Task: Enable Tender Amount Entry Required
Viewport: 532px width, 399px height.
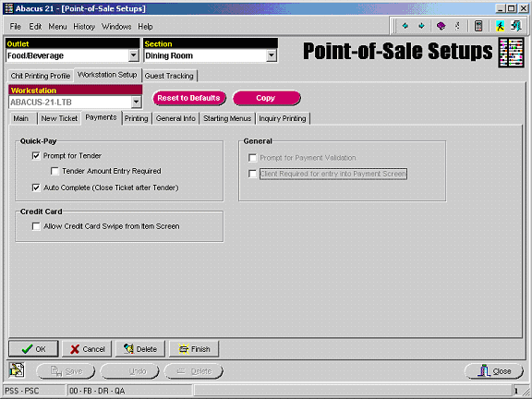Action: coord(54,171)
